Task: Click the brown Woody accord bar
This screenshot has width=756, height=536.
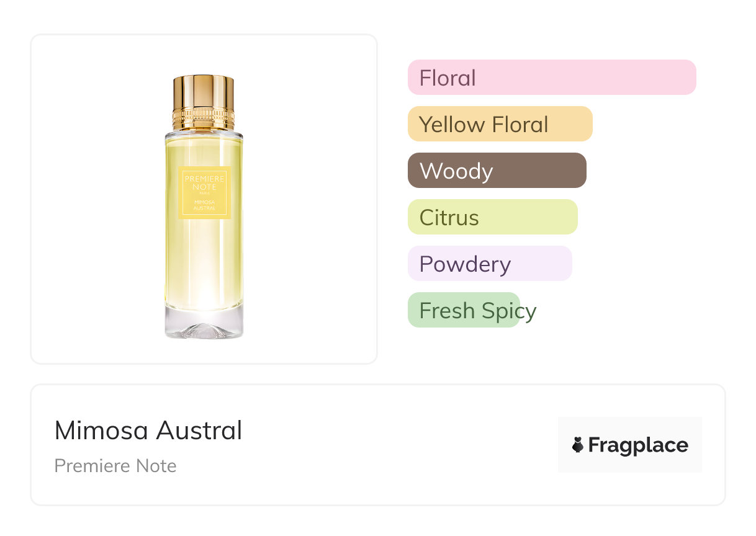Action: [x=497, y=171]
